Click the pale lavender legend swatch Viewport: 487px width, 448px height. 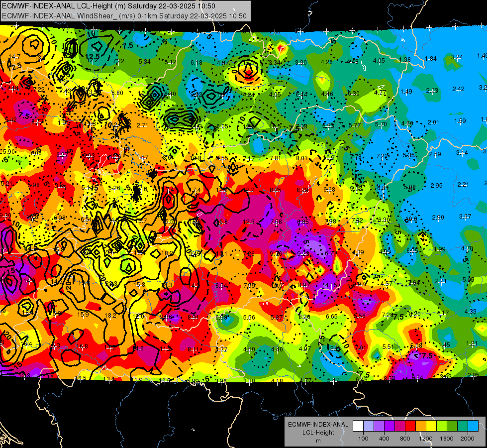[x=369, y=426]
